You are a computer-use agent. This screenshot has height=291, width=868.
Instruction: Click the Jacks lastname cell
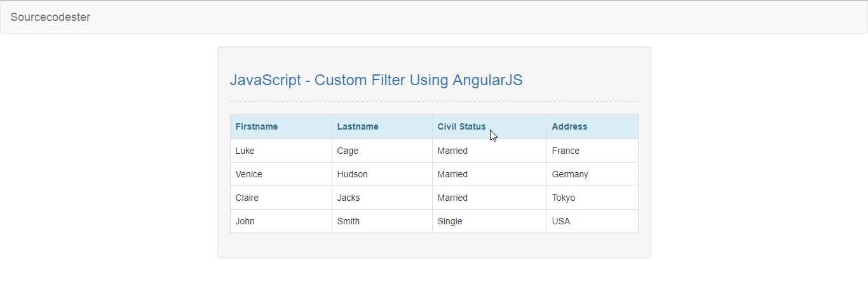[382, 198]
